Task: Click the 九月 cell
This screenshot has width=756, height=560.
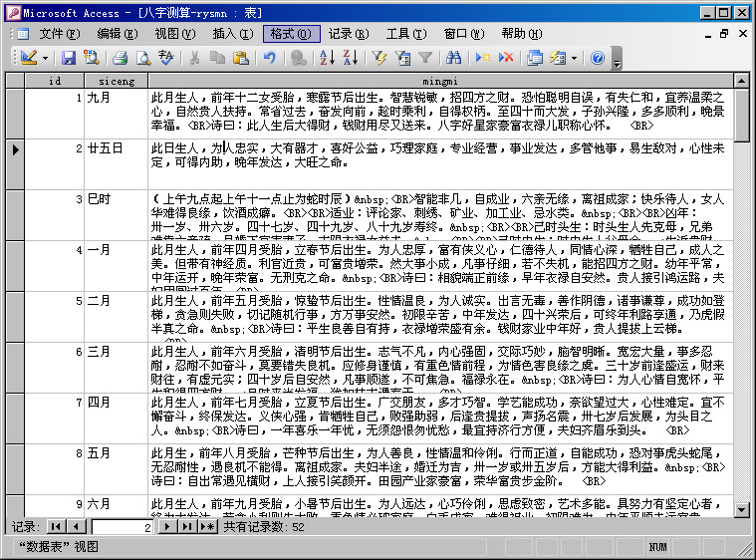Action: [x=117, y=114]
